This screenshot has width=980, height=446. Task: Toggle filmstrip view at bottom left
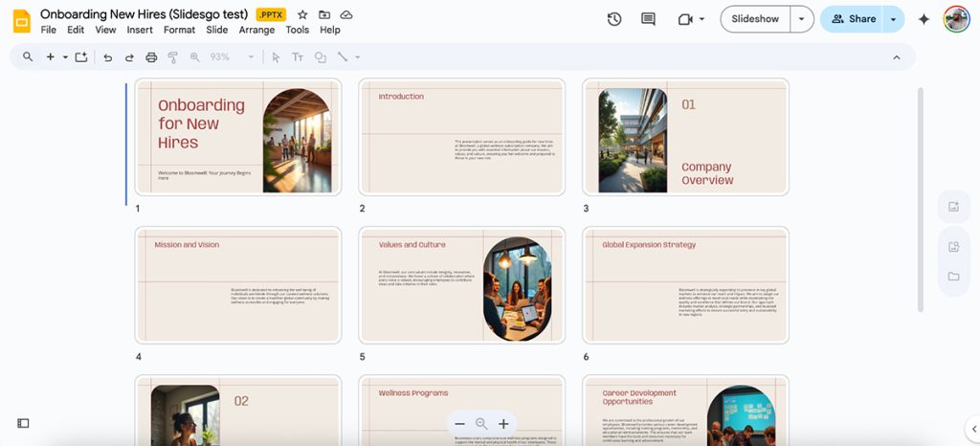tap(23, 423)
